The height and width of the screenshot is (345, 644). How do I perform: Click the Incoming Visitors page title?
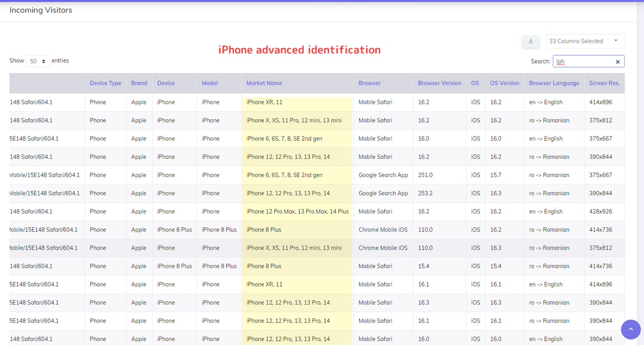tap(41, 10)
